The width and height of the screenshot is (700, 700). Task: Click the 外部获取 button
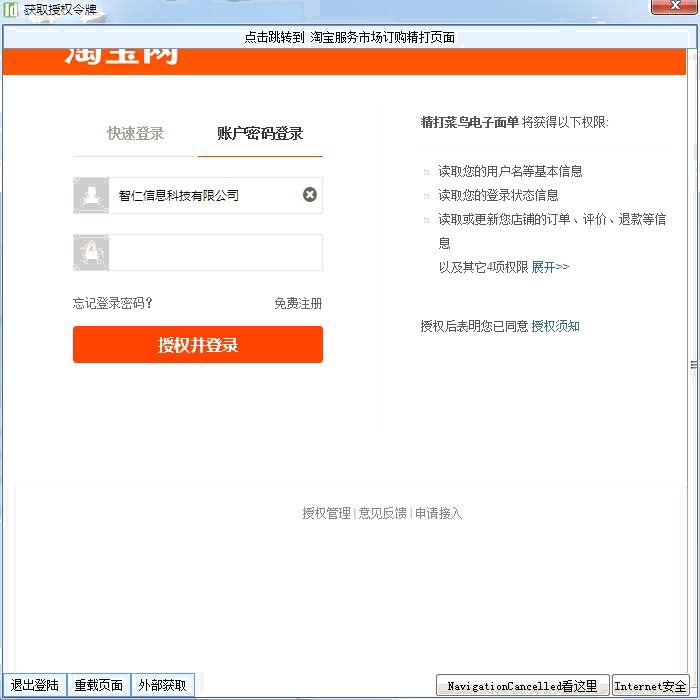tap(162, 685)
